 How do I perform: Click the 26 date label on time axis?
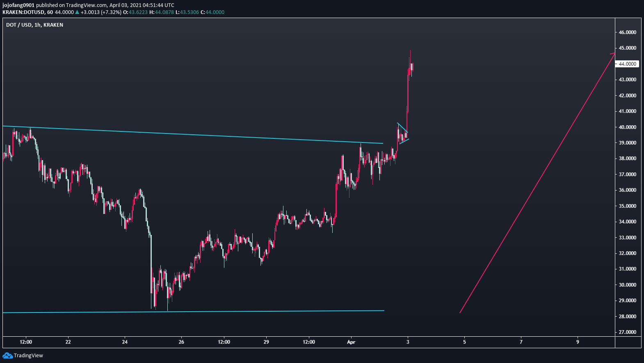click(x=181, y=342)
